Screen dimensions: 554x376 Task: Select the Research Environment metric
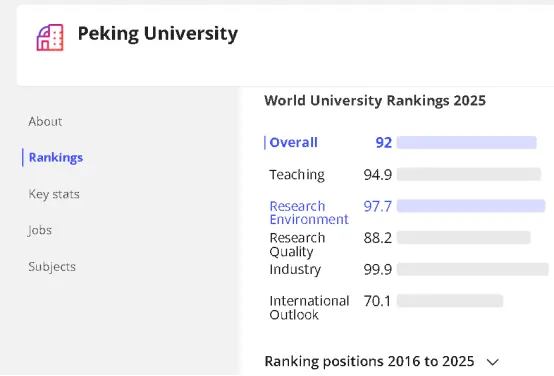tap(309, 213)
